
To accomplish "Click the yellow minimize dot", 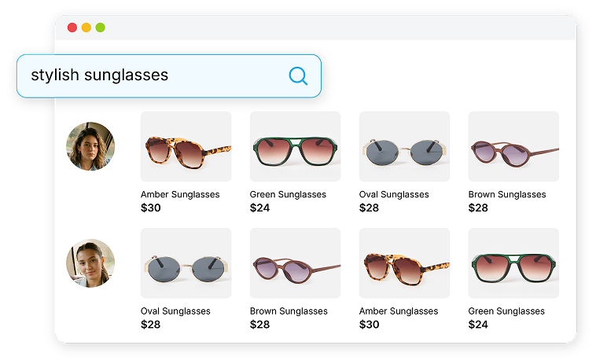I will coord(86,28).
